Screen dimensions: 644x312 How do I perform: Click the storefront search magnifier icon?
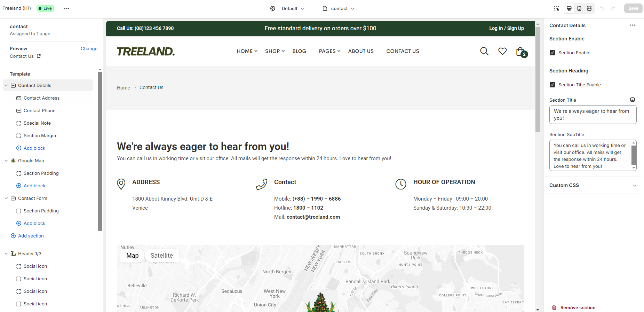click(484, 51)
